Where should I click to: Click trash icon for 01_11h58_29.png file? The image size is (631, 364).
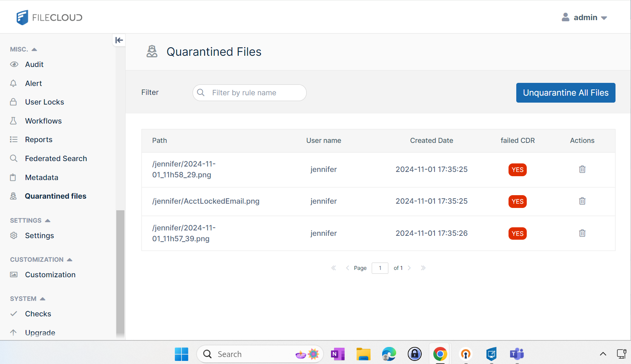click(582, 170)
